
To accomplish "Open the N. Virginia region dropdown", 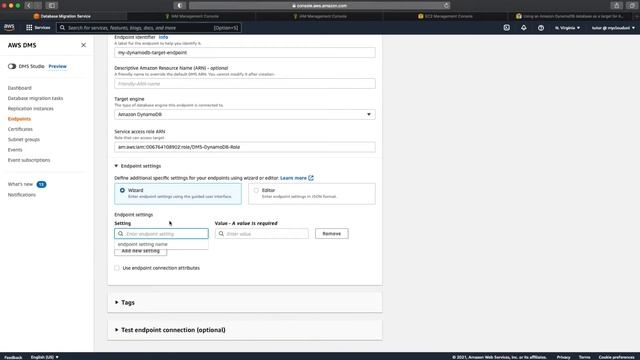I will click(567, 28).
